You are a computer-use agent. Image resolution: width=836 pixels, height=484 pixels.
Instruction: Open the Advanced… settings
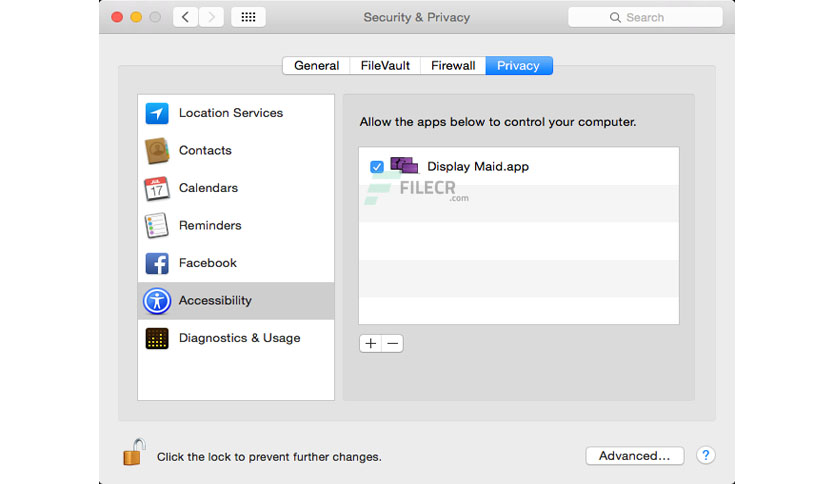point(634,456)
